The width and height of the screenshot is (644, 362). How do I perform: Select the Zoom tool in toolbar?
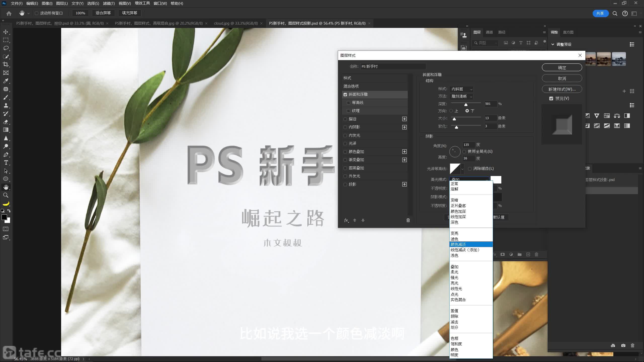(x=6, y=195)
